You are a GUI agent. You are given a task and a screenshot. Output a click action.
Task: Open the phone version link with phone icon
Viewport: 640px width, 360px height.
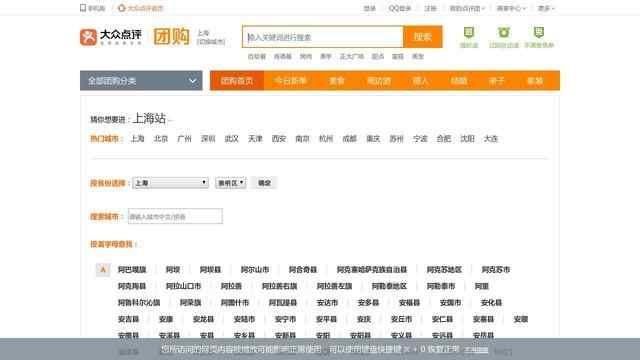(x=93, y=8)
